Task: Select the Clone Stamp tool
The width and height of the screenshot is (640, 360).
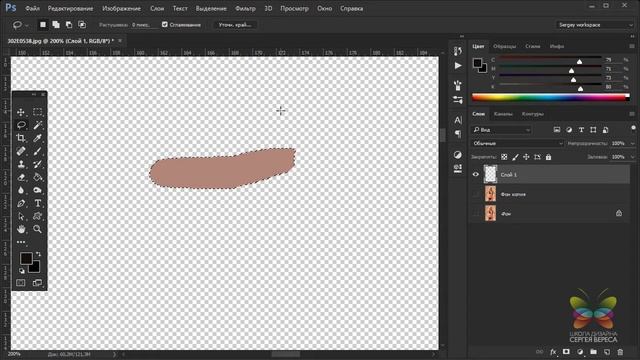Action: pos(21,164)
